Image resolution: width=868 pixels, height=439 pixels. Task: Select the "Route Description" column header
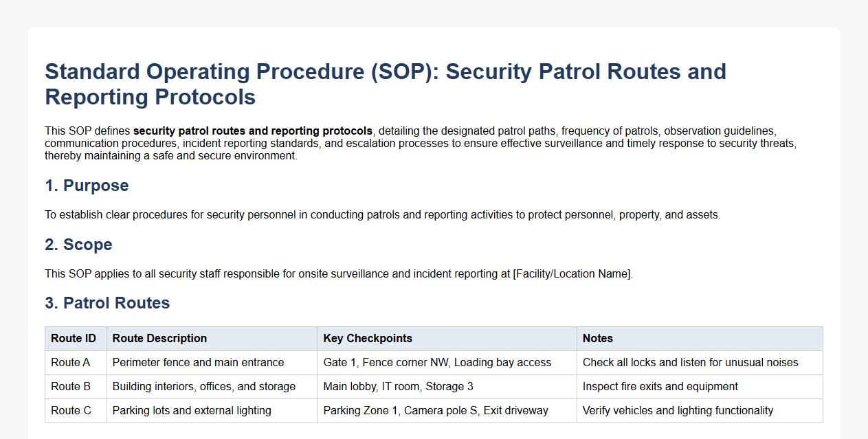159,339
